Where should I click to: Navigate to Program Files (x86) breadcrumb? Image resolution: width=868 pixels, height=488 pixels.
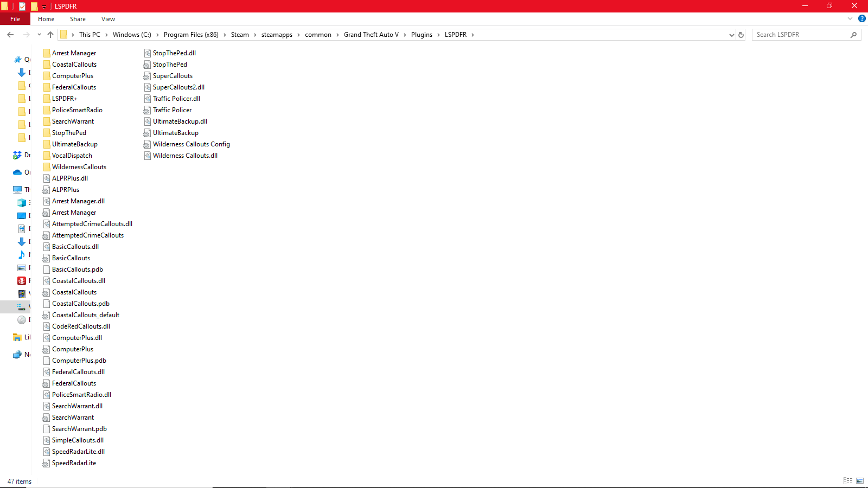click(191, 35)
